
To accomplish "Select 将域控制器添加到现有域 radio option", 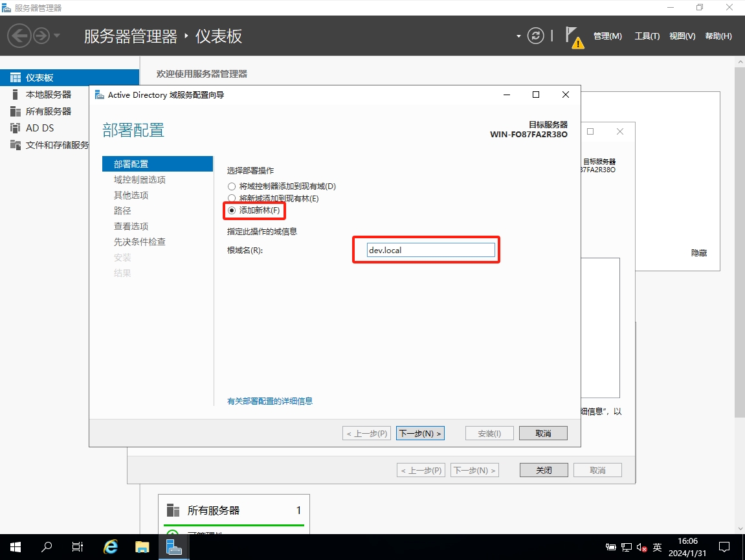I will [x=232, y=186].
